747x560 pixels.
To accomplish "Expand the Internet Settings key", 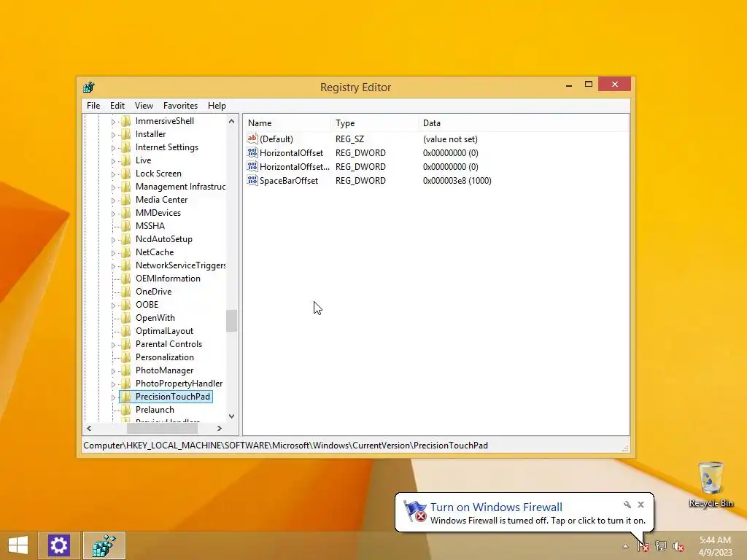I will (113, 148).
